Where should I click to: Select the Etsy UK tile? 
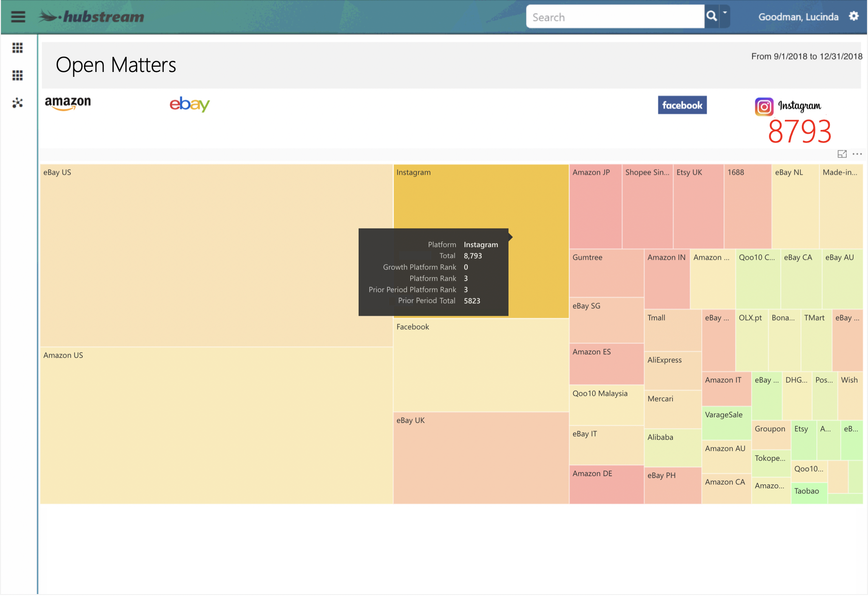click(x=698, y=207)
